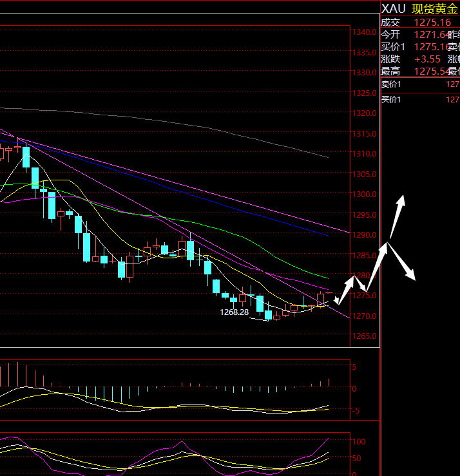Click the KDJ axis value 50
Image resolution: width=460 pixels, height=476 pixels.
tap(356, 459)
